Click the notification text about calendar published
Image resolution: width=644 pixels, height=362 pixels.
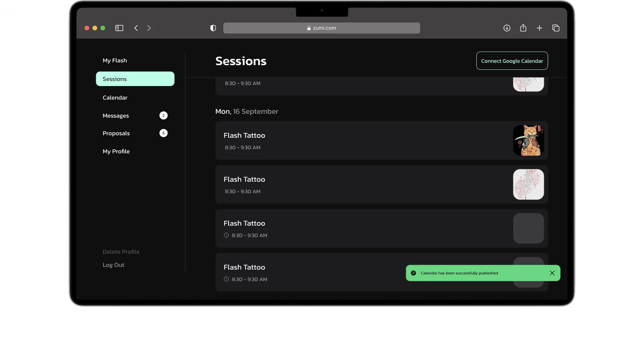click(459, 273)
